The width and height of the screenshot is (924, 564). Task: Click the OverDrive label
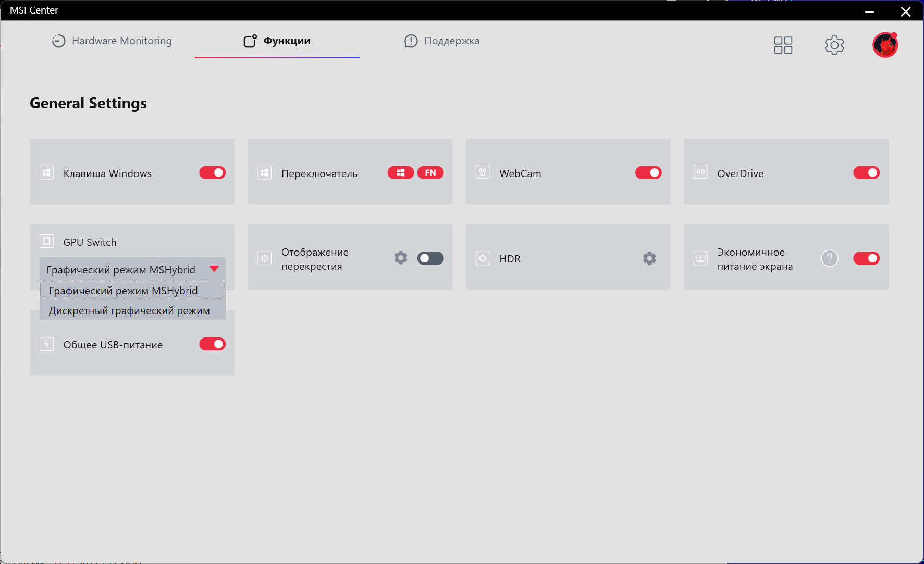[x=740, y=173]
